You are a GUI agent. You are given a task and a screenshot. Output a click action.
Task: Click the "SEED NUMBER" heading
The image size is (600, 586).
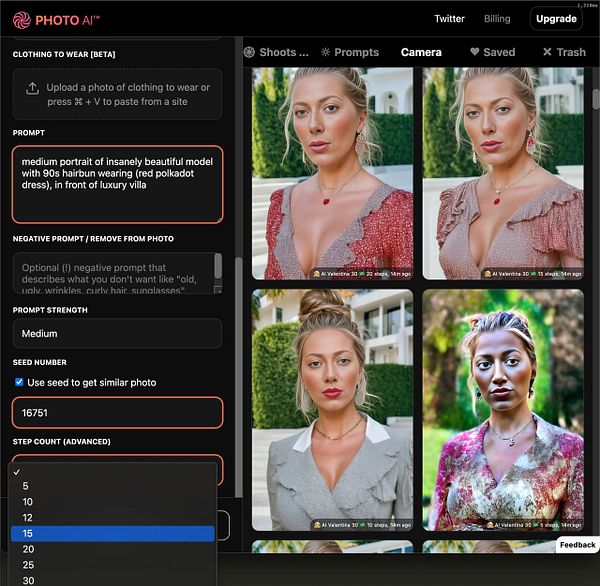coord(40,362)
